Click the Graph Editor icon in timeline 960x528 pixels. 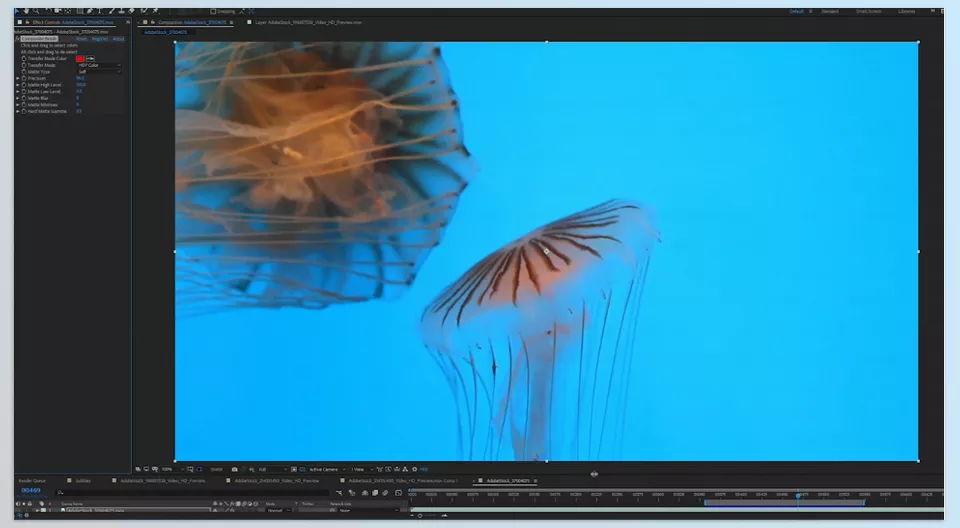pyautogui.click(x=399, y=493)
